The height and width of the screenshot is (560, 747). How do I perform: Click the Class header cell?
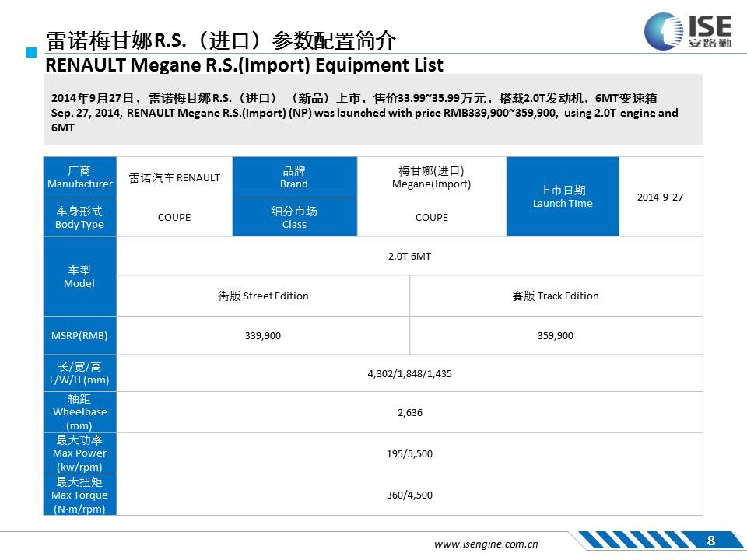(x=294, y=217)
